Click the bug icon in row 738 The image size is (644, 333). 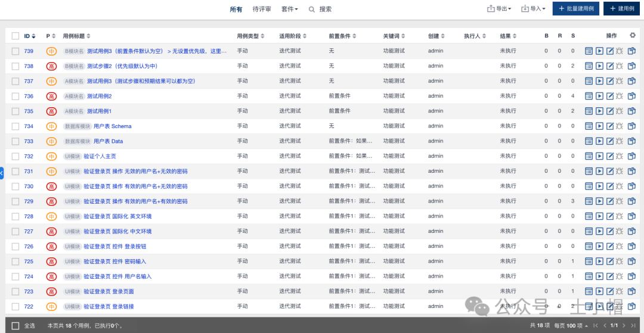click(x=620, y=66)
